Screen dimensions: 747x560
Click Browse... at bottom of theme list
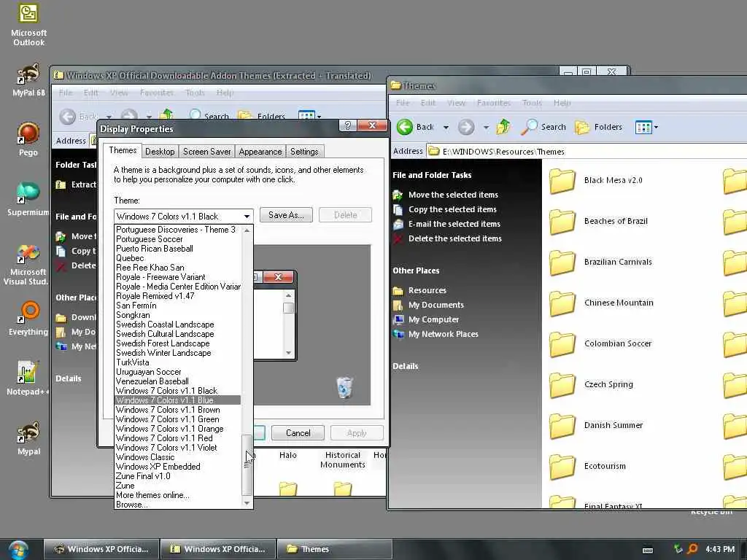178,505
